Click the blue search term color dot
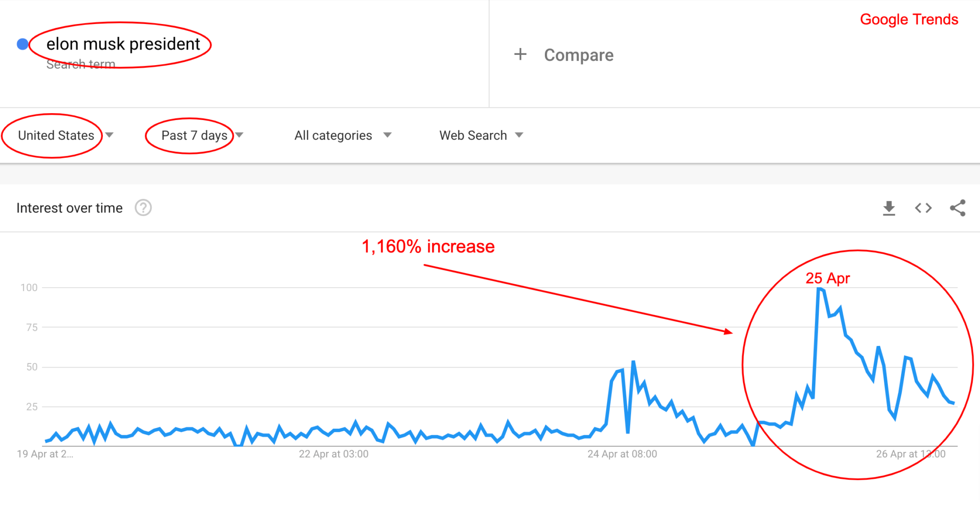The width and height of the screenshot is (980, 517). 23,44
